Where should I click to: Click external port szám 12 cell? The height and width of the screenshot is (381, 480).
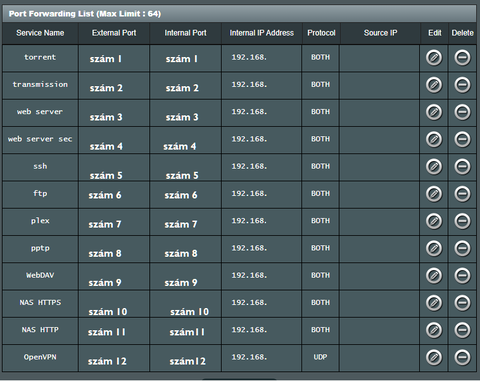pos(114,358)
